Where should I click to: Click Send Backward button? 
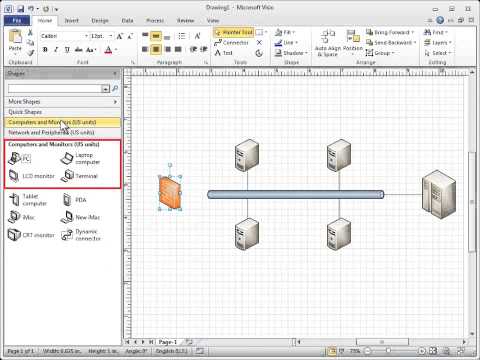pos(391,42)
